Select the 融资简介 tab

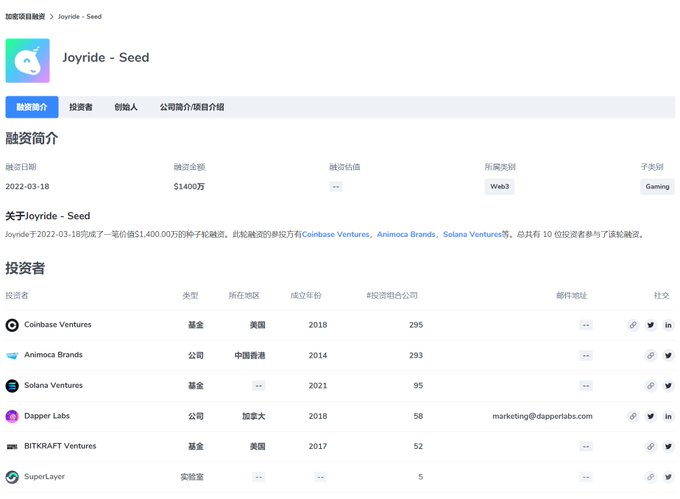click(32, 107)
